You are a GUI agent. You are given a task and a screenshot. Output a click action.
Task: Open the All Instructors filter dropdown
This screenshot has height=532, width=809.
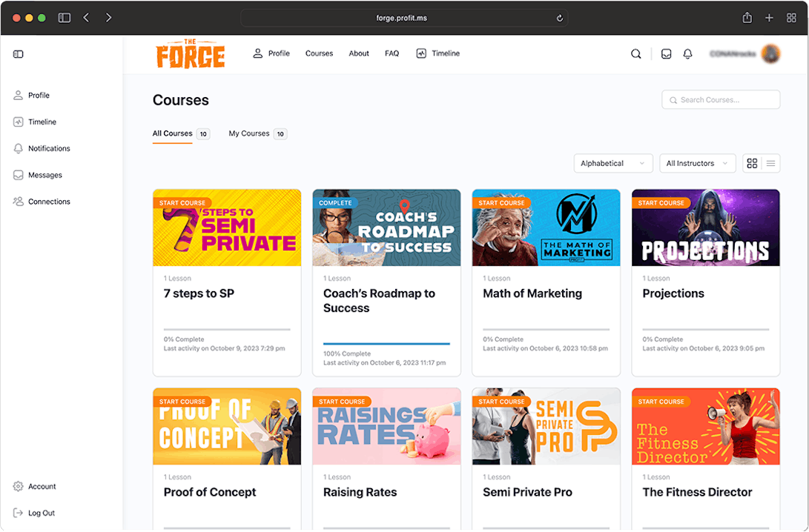(697, 164)
